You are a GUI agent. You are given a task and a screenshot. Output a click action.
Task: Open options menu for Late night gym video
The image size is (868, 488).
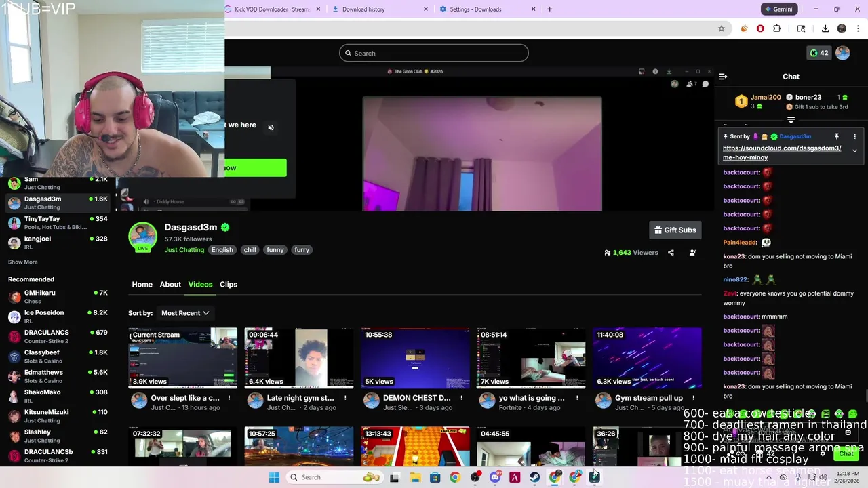coord(345,398)
